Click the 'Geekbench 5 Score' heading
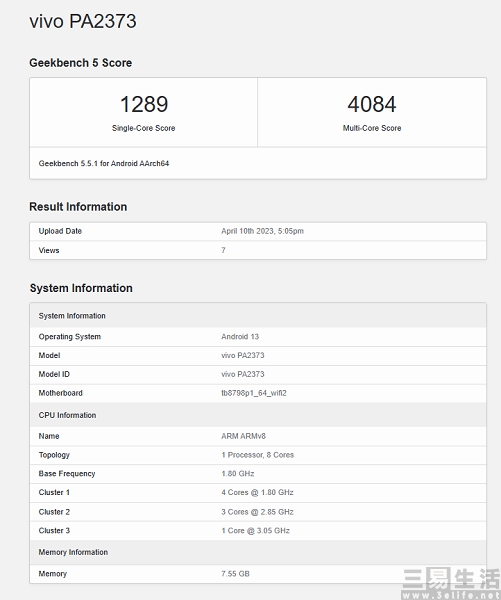 [81, 63]
